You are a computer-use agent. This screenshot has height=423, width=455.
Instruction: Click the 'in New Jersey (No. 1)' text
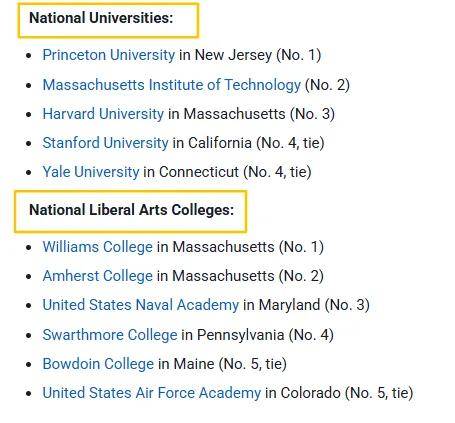(x=250, y=55)
